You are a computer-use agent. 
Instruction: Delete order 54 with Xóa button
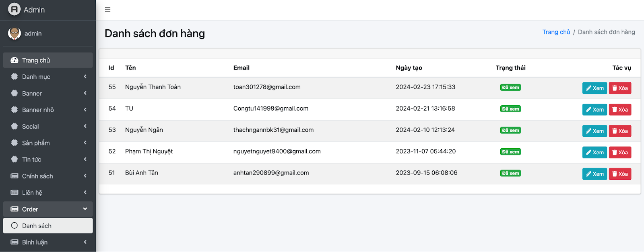click(620, 109)
